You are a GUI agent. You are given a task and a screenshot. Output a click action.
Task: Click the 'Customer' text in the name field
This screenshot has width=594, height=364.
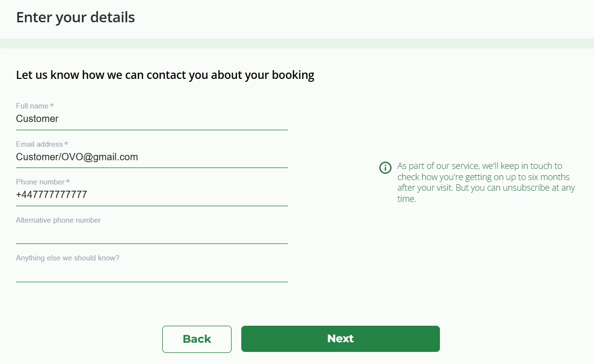pos(37,119)
